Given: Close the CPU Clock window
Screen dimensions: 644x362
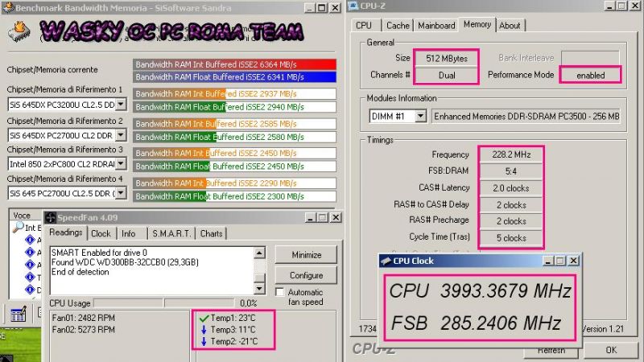Looking at the screenshot, I should point(573,261).
